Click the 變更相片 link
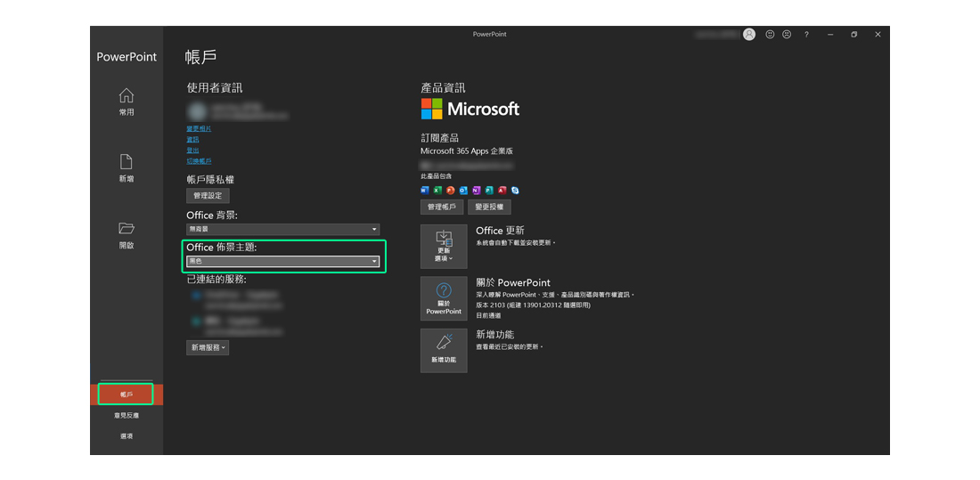The width and height of the screenshot is (980, 480). click(x=199, y=128)
